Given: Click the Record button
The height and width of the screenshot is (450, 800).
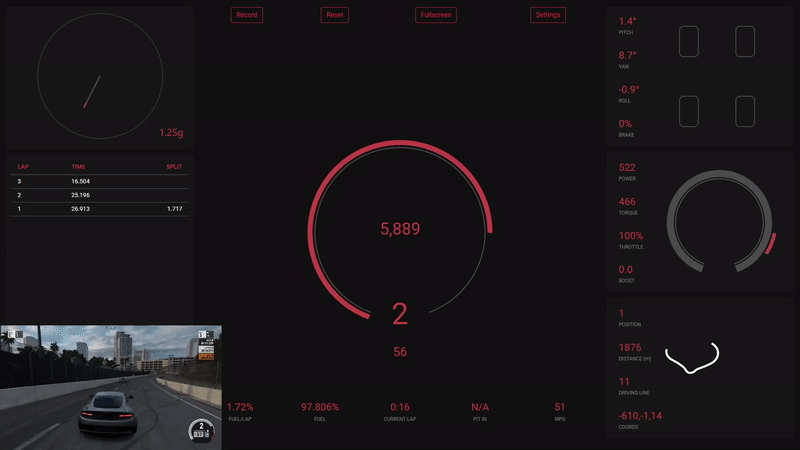Looking at the screenshot, I should (247, 15).
